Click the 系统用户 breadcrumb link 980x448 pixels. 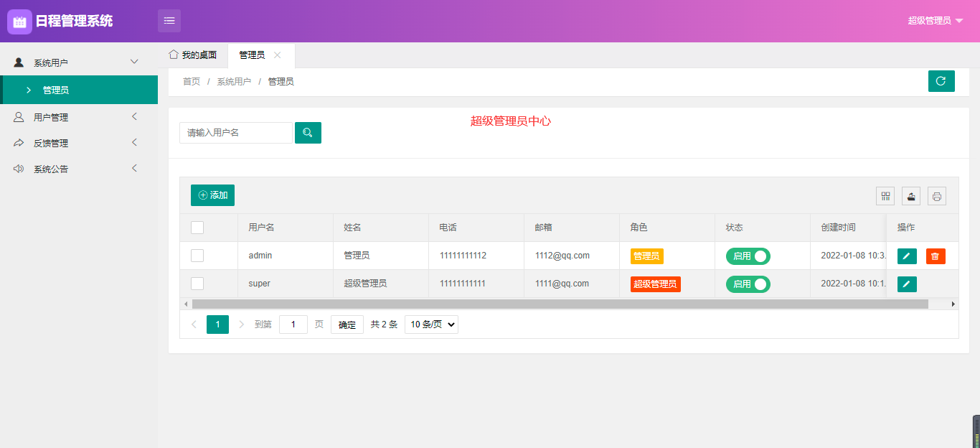click(234, 82)
